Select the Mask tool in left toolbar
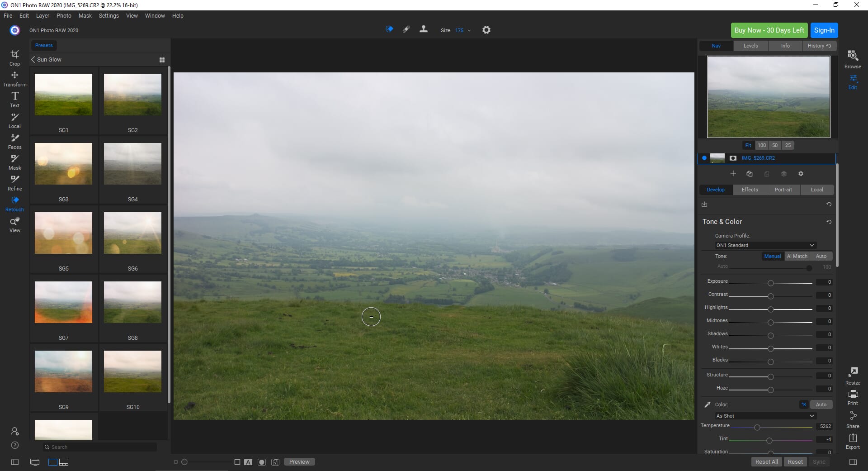This screenshot has width=868, height=471. click(x=14, y=162)
